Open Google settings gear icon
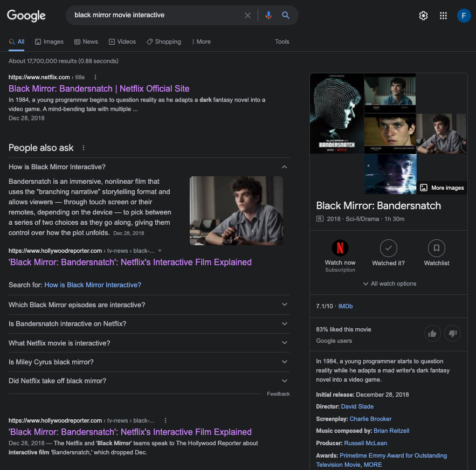This screenshot has height=470, width=476. point(423,16)
